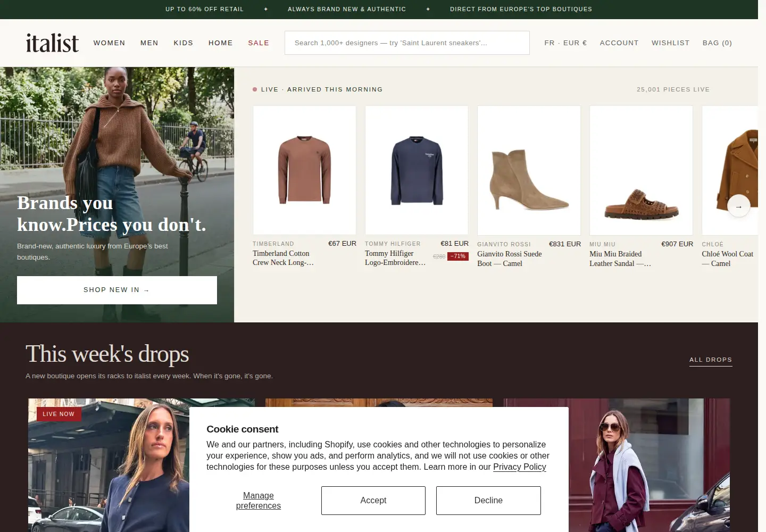Click the Tommy Hilfiger Logo-Embroidered product title

click(395, 258)
